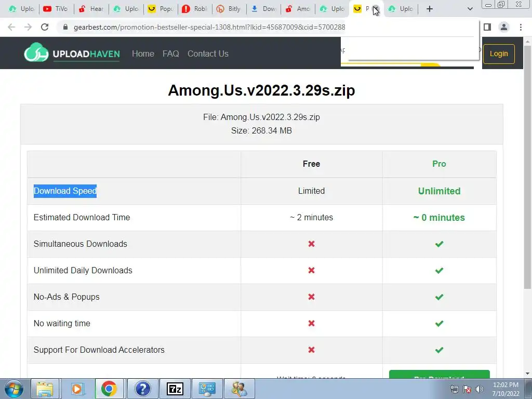Switch to the Dow download tab
The width and height of the screenshot is (532, 399).
[264, 9]
